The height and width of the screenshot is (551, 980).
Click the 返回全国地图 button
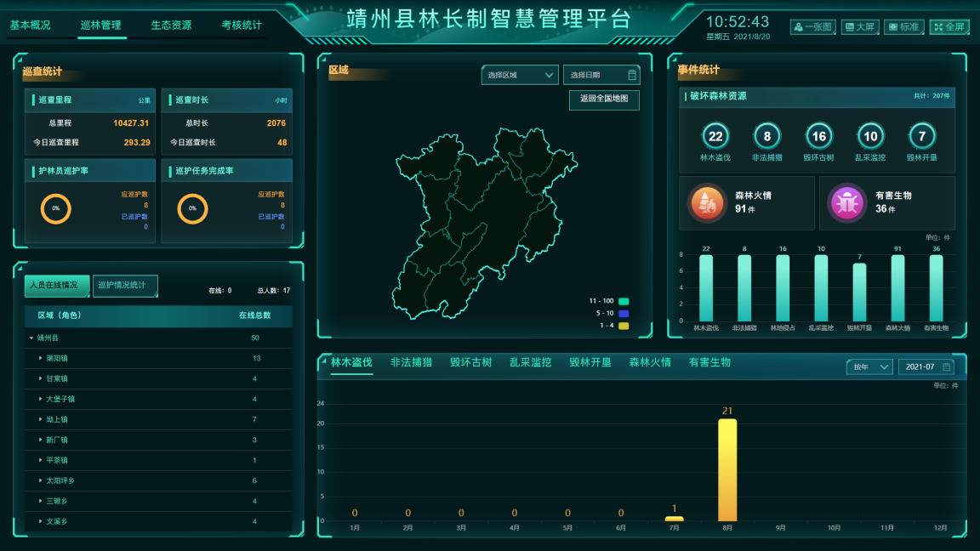tap(604, 99)
